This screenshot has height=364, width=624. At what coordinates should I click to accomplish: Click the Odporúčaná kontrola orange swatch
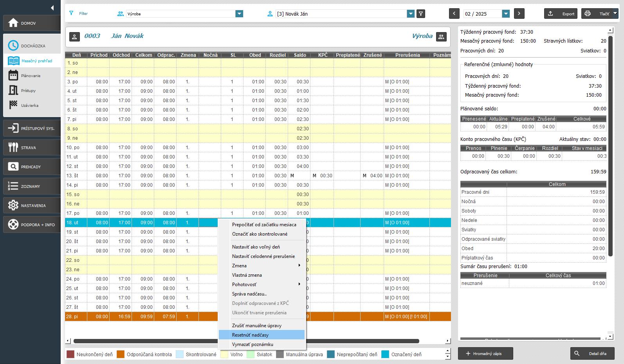121,355
